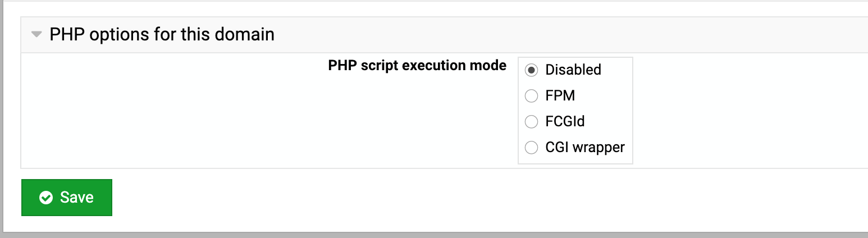This screenshot has width=868, height=238.
Task: Click the empty circle beside FCGId
Action: coord(531,121)
